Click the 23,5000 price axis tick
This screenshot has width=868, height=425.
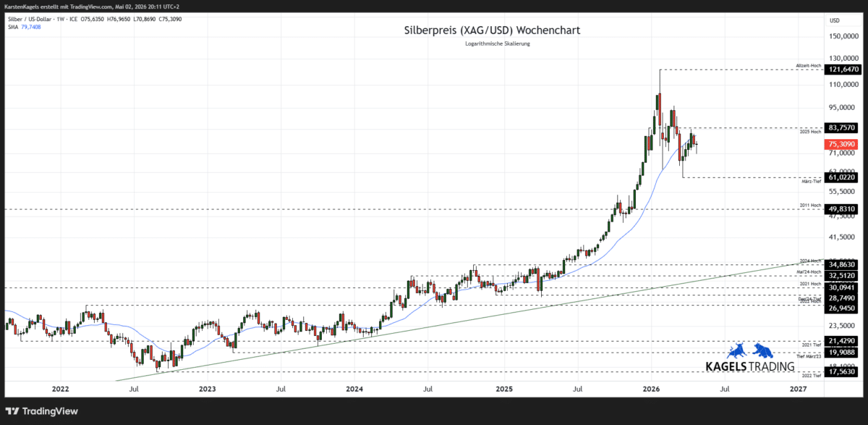pos(843,326)
